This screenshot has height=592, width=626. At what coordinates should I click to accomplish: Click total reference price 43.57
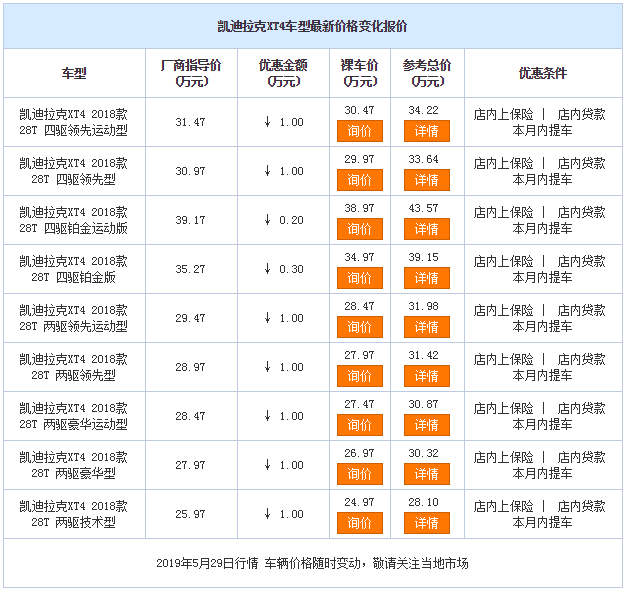click(x=423, y=208)
